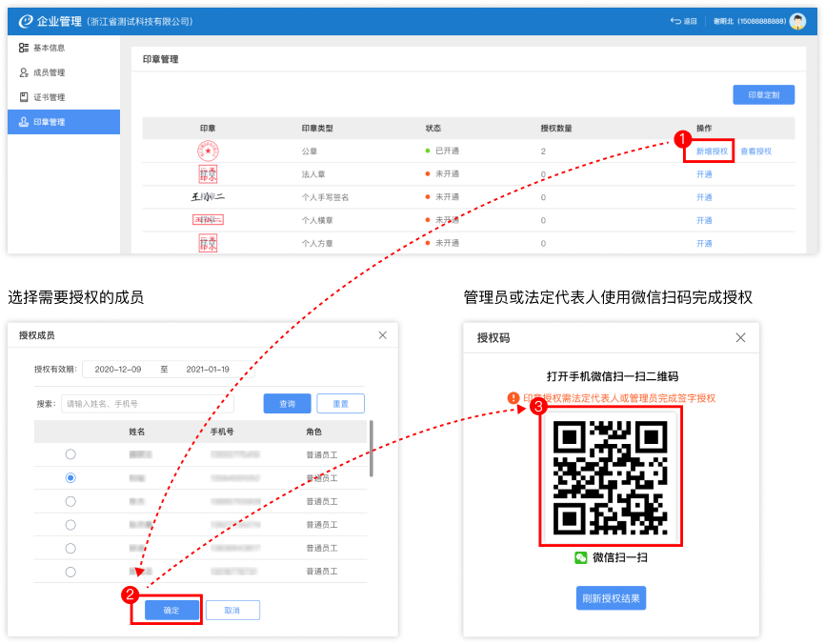
Task: Open 证书管理 in the sidebar
Action: pyautogui.click(x=48, y=97)
